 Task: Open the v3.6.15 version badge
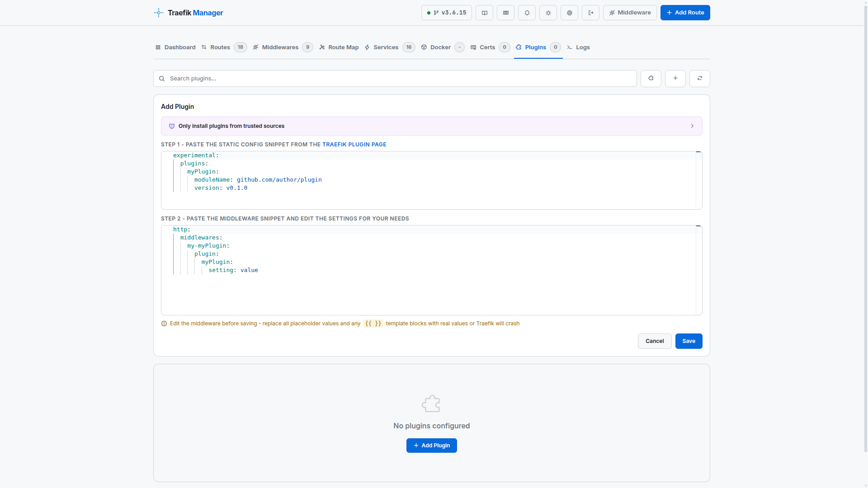click(x=447, y=13)
